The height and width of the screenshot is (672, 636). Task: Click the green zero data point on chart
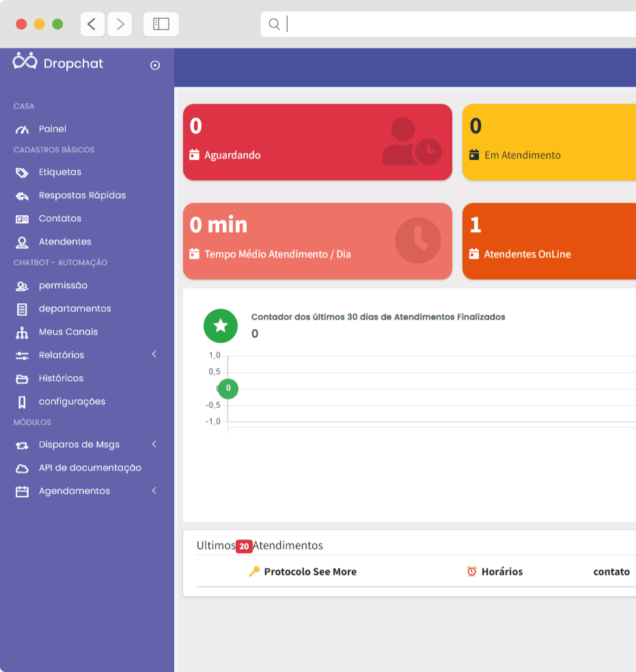(x=228, y=389)
